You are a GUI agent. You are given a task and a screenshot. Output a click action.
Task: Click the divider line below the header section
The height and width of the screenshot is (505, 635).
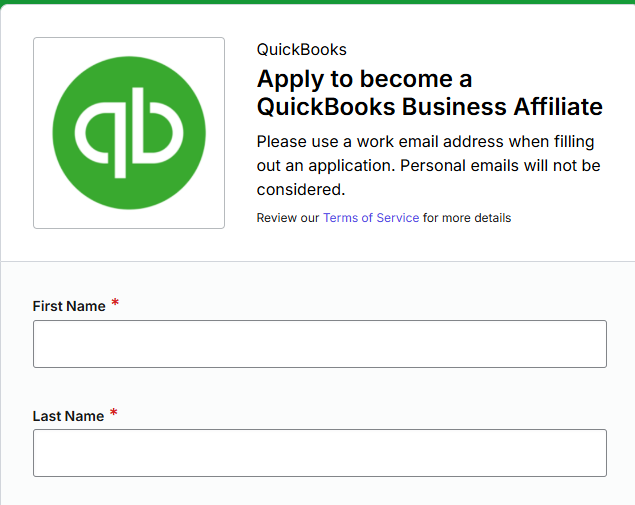click(x=318, y=261)
